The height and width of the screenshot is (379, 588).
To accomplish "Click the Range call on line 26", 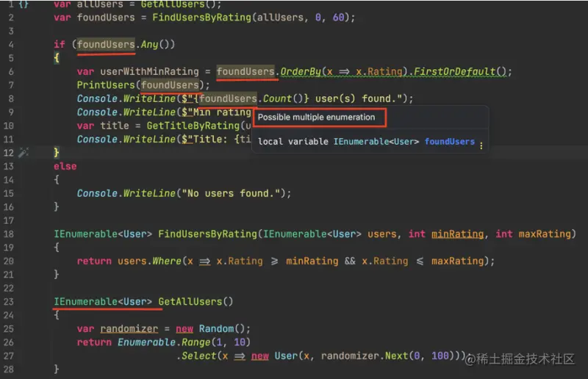I will coord(196,342).
